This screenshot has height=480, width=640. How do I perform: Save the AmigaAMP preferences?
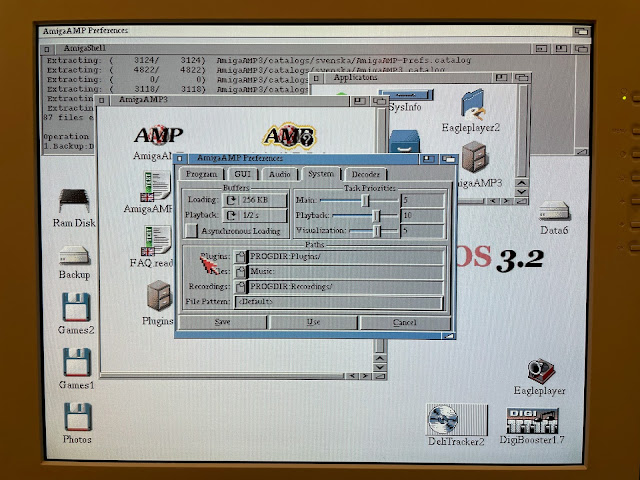click(222, 322)
